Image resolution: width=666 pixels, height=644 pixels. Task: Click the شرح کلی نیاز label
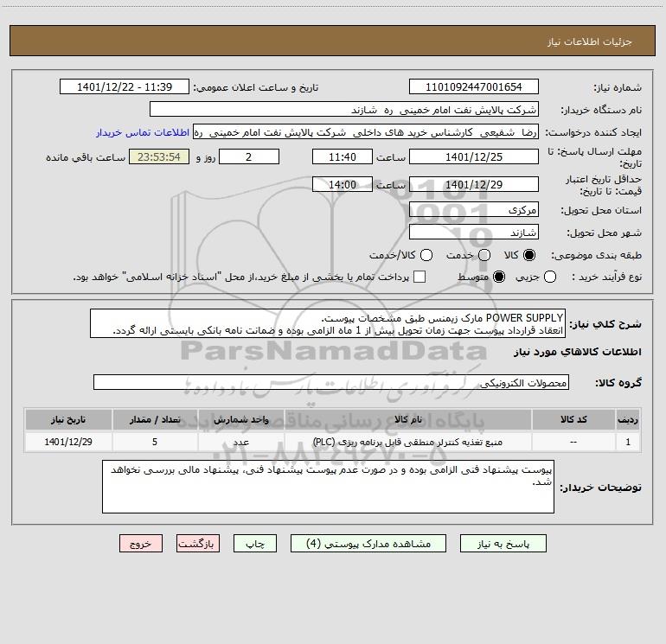point(605,324)
